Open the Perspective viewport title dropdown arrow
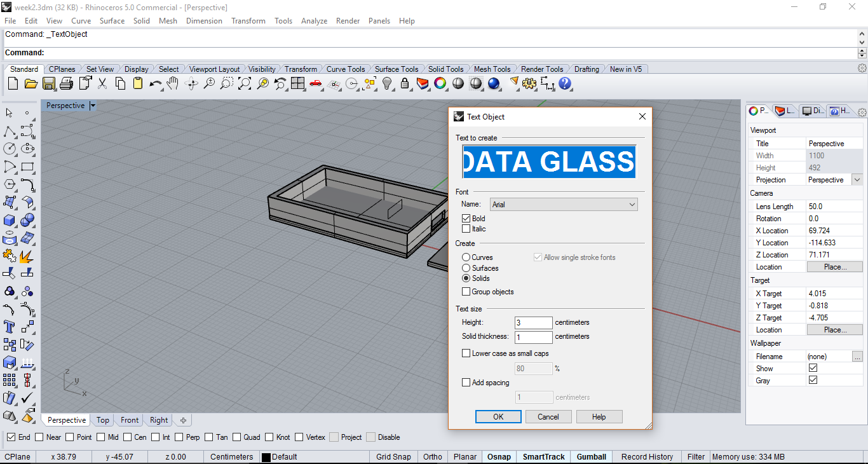Image resolution: width=868 pixels, height=464 pixels. point(93,106)
